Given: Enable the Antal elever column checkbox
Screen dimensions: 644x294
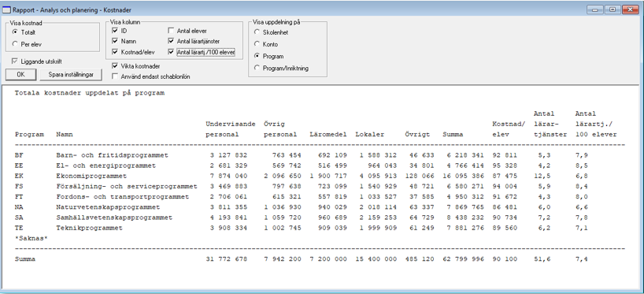Looking at the screenshot, I should coord(171,31).
